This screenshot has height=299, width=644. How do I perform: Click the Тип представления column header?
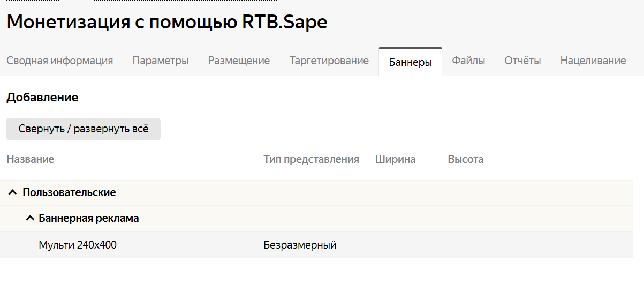tap(311, 159)
